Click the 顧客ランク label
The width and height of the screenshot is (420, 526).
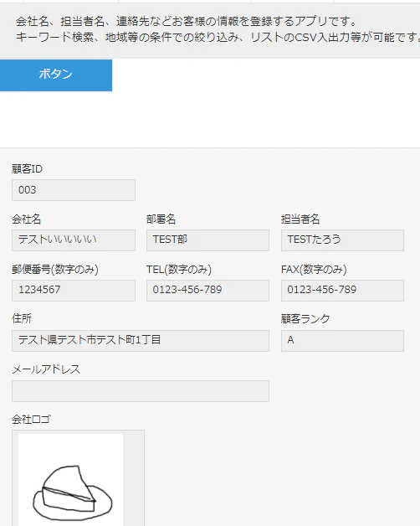point(305,318)
